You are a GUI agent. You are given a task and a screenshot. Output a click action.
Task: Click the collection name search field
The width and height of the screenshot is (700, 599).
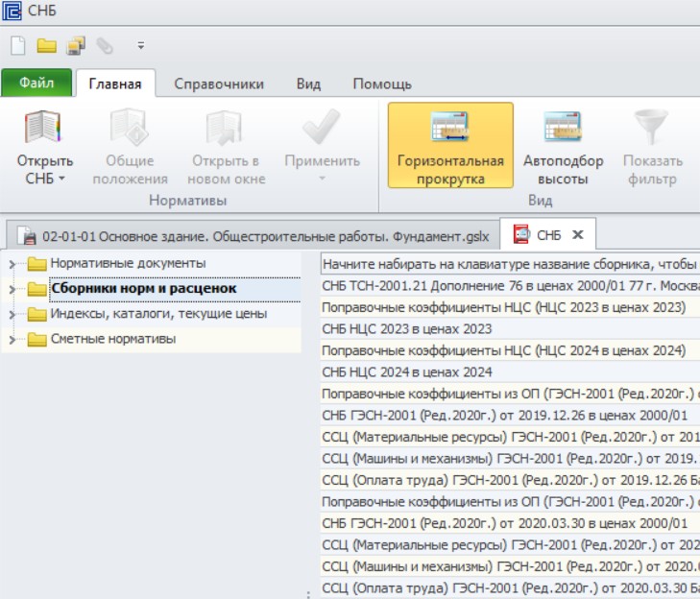pos(510,264)
